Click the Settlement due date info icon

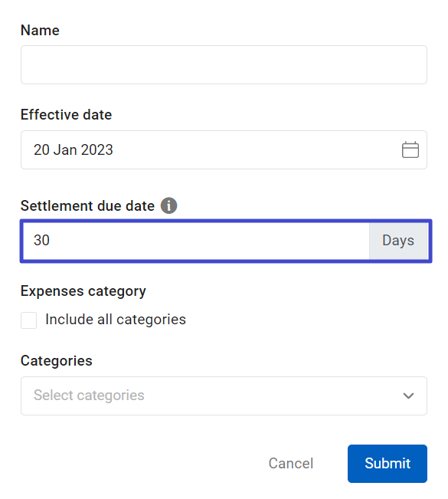(x=168, y=205)
